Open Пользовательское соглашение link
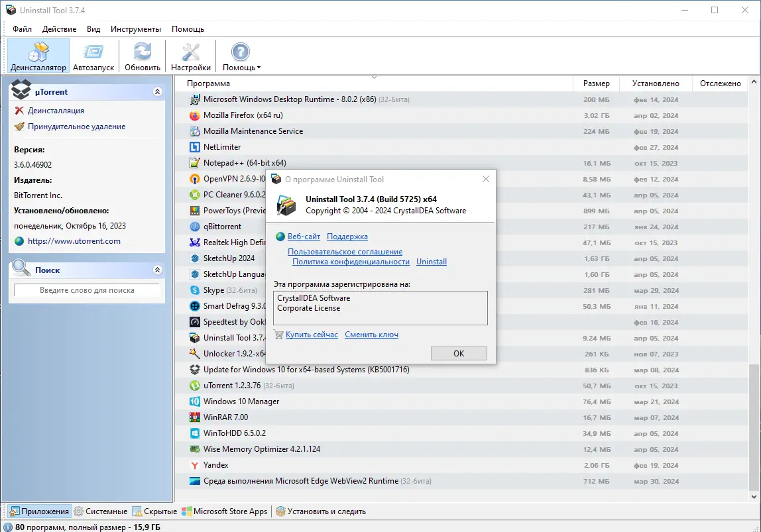 345,252
